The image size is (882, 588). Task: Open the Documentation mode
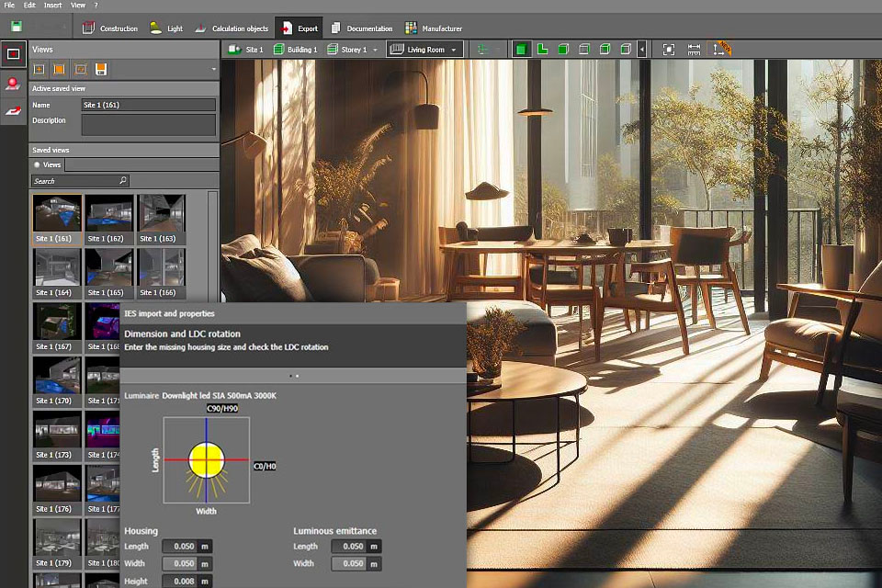[362, 28]
